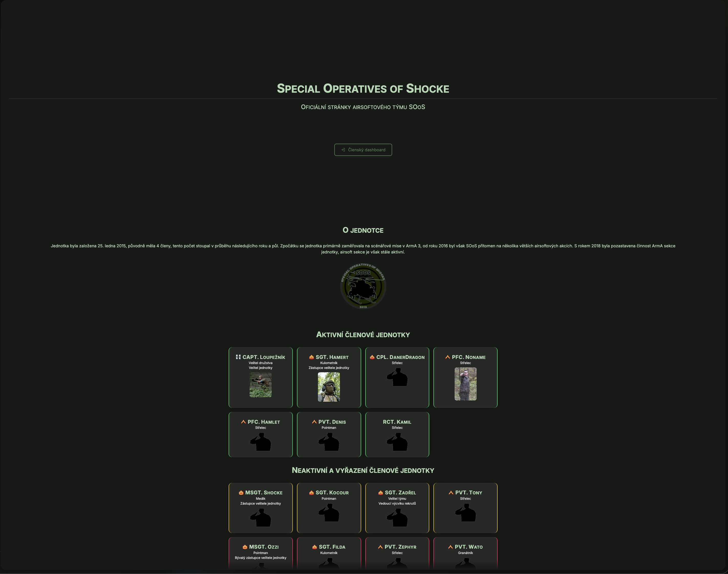Click the corporal rank icon beside DanerDragon
728x574 pixels.
372,357
